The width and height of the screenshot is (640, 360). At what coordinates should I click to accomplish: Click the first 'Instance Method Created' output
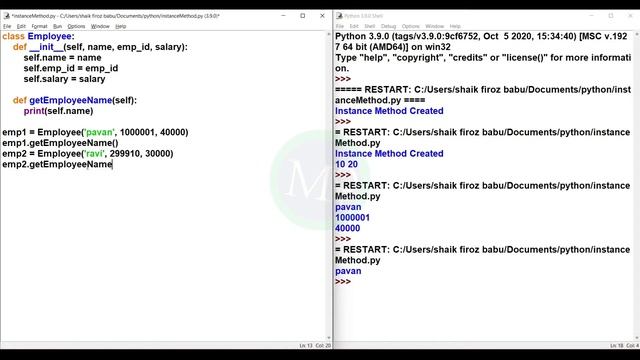[389, 111]
